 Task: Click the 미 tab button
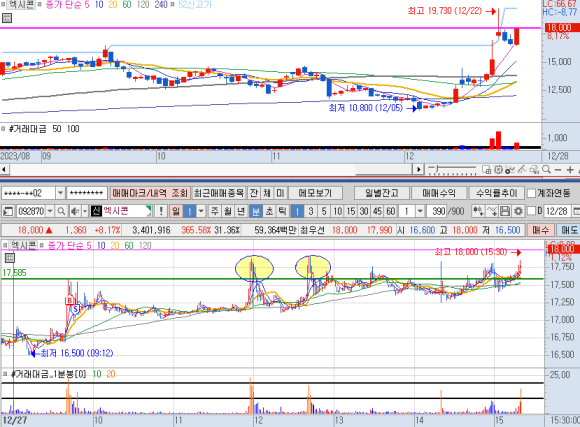(280, 193)
